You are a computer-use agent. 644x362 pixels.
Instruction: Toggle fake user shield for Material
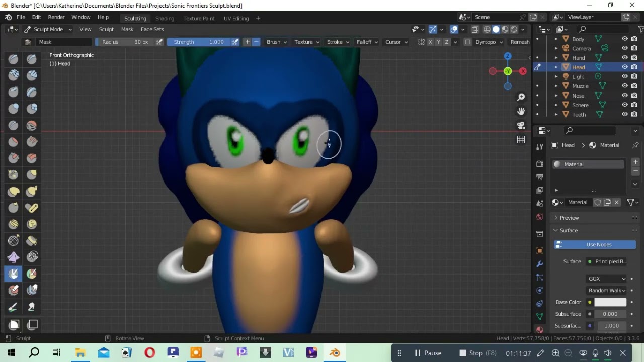598,202
